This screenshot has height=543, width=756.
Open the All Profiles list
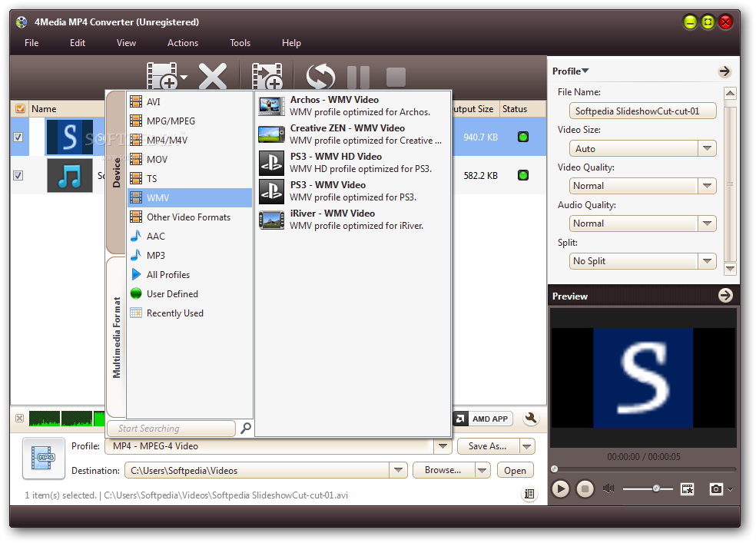pyautogui.click(x=190, y=275)
